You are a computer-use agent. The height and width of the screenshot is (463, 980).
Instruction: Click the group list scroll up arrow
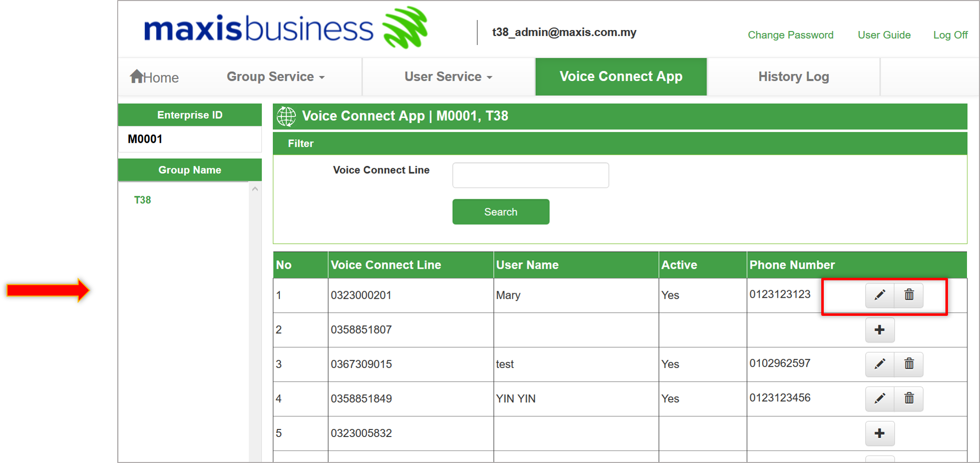tap(255, 189)
